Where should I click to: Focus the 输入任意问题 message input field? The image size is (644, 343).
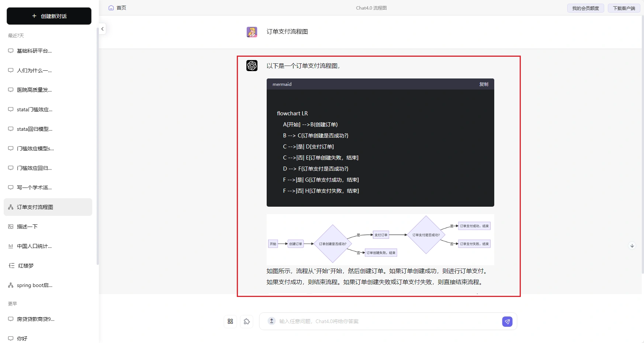click(387, 321)
